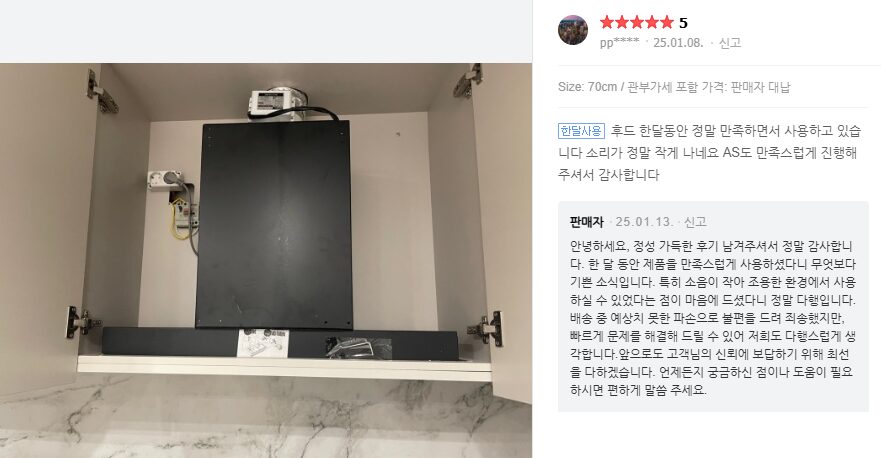Open the range hood review photo
Image resolution: width=881 pixels, height=458 pixels.
266,260
